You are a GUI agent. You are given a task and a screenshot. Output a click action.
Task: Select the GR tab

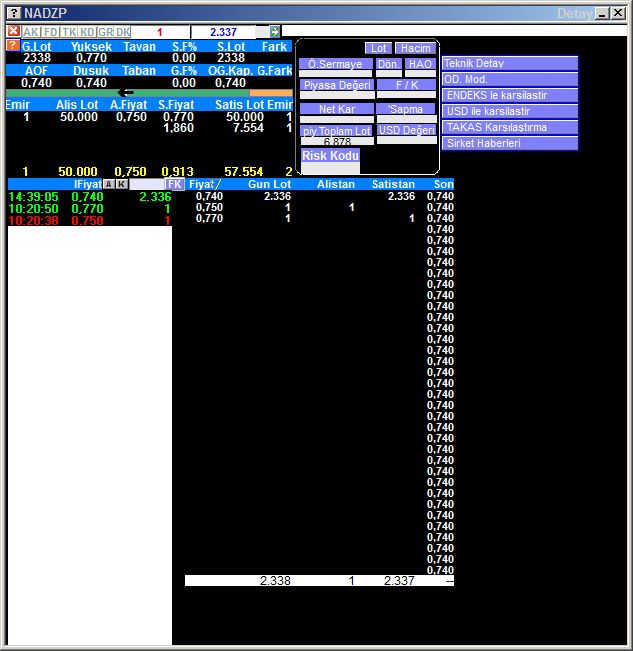tap(105, 32)
